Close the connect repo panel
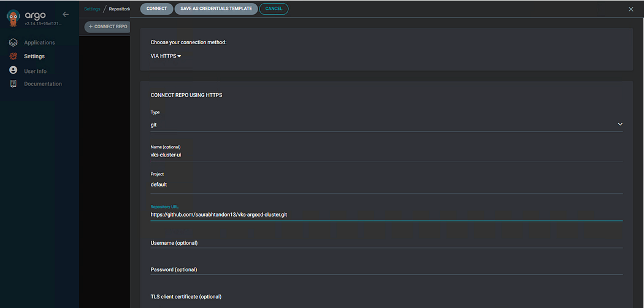The width and height of the screenshot is (644, 308). click(x=631, y=9)
